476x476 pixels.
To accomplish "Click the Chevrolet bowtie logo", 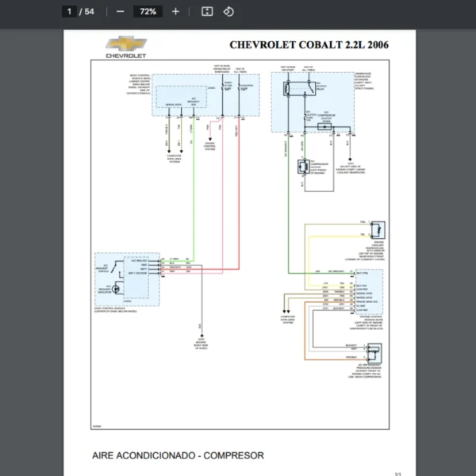I will (125, 44).
